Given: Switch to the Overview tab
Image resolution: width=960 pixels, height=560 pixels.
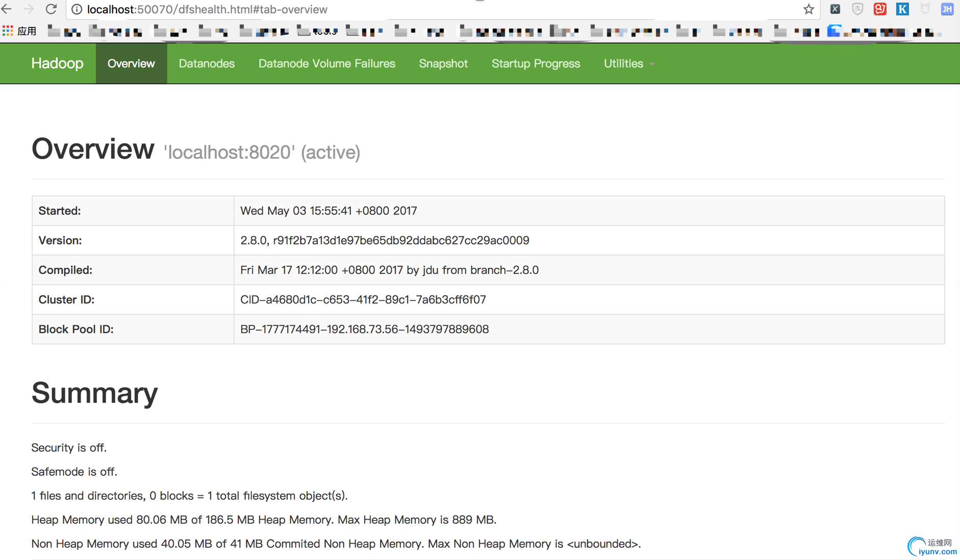Looking at the screenshot, I should point(131,63).
